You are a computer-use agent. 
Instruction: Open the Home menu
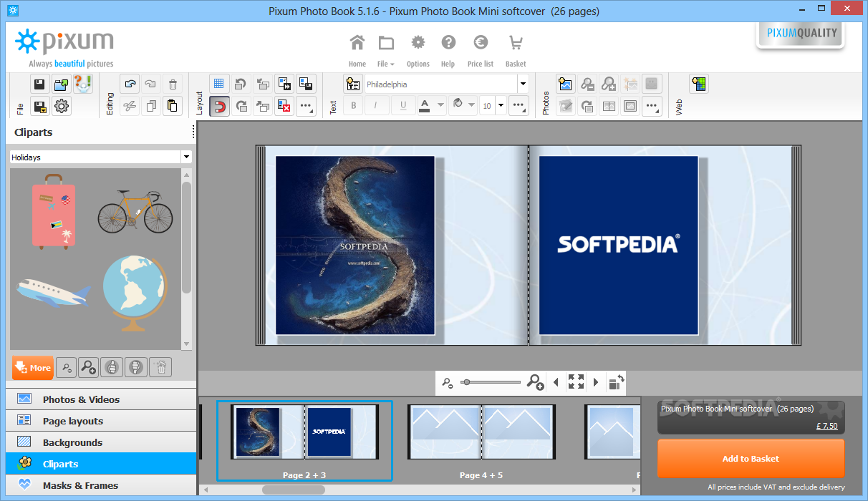tap(357, 50)
